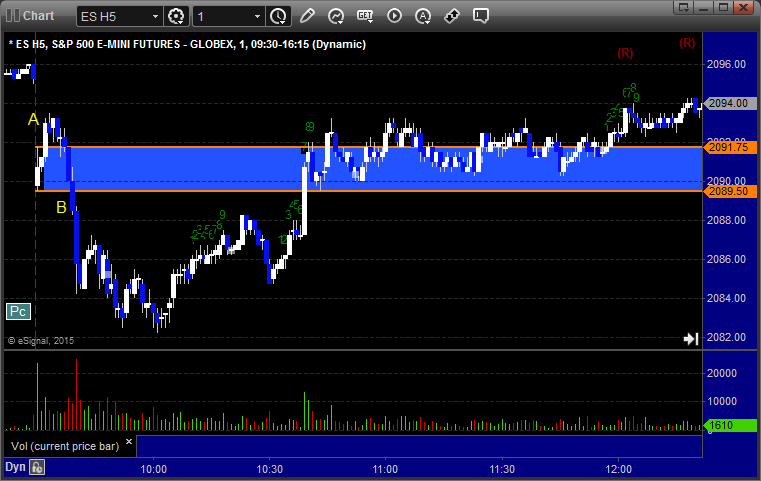The image size is (761, 481).
Task: Open the symbol settings gear menu
Action: pos(176,17)
